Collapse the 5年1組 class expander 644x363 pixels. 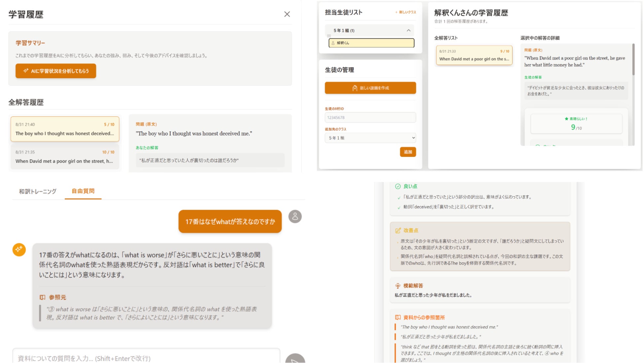coord(409,30)
